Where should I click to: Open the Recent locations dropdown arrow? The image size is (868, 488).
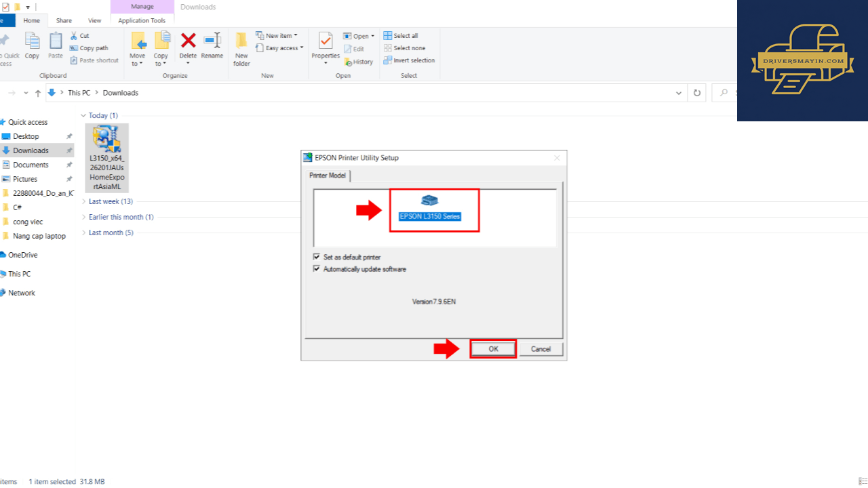tap(26, 93)
